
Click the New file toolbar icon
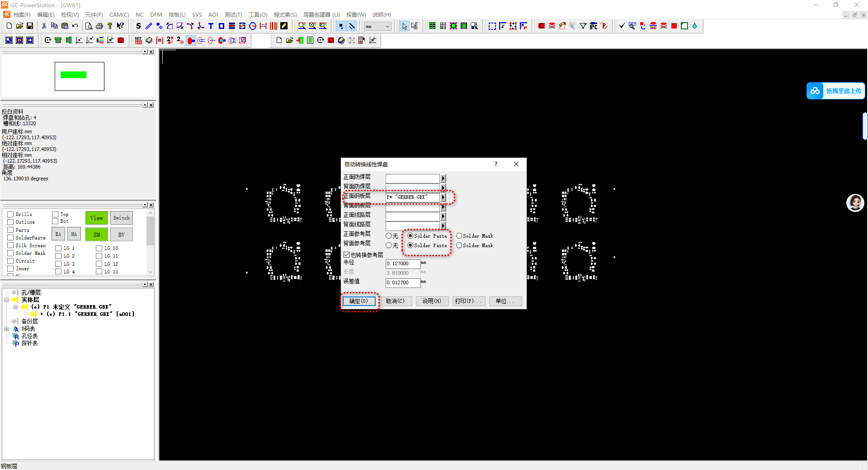[x=9, y=26]
